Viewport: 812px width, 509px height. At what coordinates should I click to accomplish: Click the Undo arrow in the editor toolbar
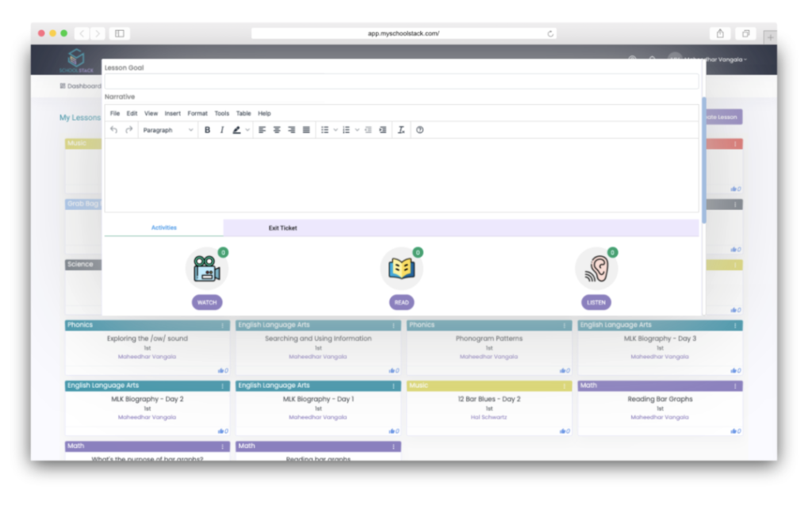point(115,129)
